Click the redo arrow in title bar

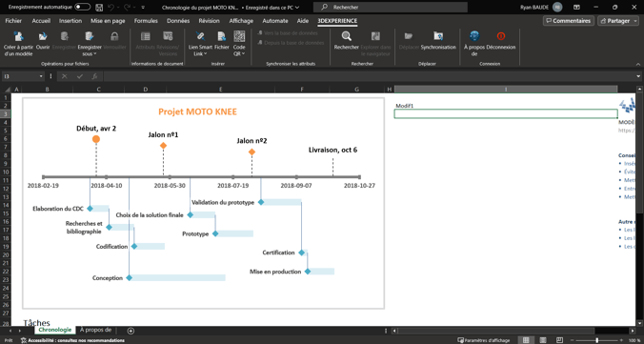(127, 8)
